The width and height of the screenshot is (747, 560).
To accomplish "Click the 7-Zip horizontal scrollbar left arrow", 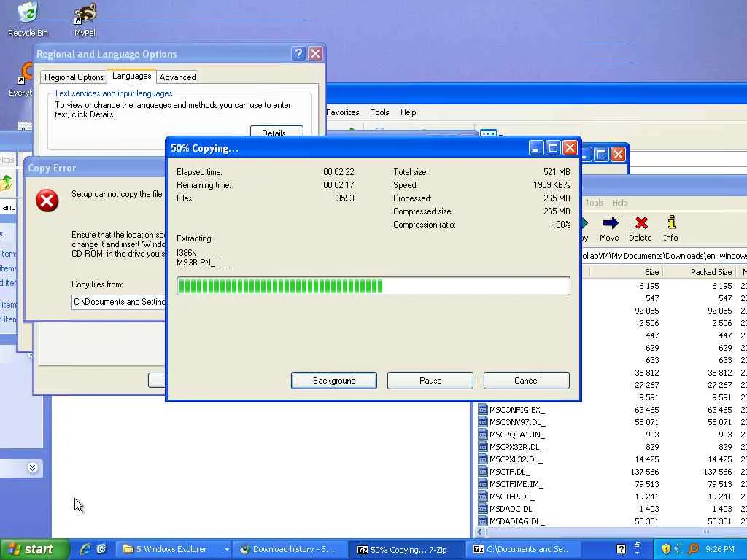I will coord(480,532).
